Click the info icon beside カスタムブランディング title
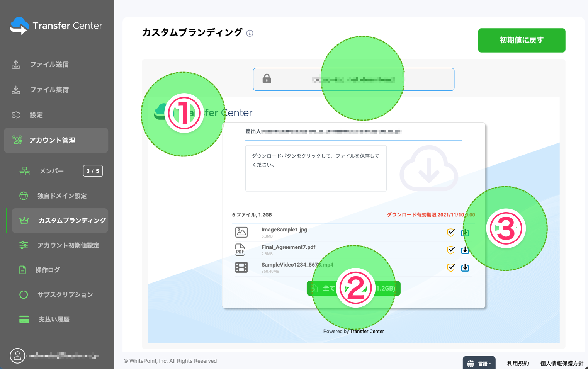Image resolution: width=588 pixels, height=369 pixels. (250, 33)
